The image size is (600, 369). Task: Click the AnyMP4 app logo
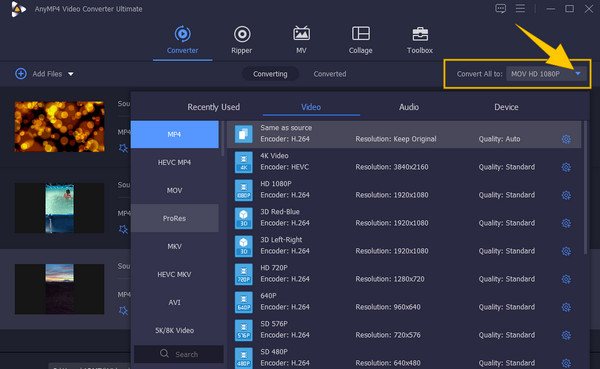pos(18,9)
